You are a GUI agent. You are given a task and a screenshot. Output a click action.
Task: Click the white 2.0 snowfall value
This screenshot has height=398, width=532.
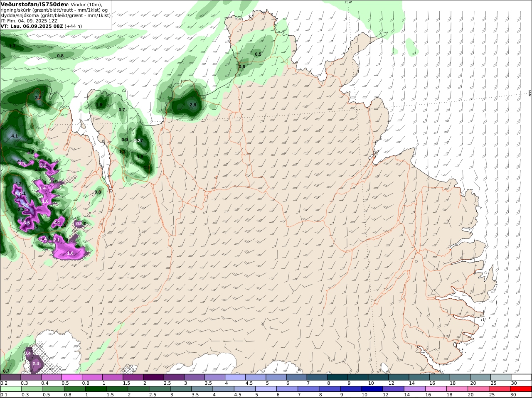[22, 164]
